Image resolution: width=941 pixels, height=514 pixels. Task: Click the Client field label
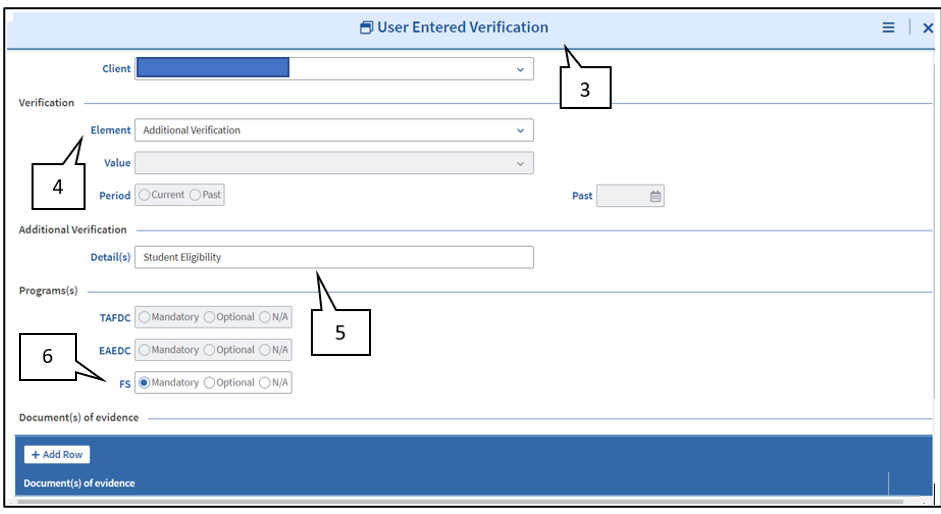pyautogui.click(x=116, y=69)
